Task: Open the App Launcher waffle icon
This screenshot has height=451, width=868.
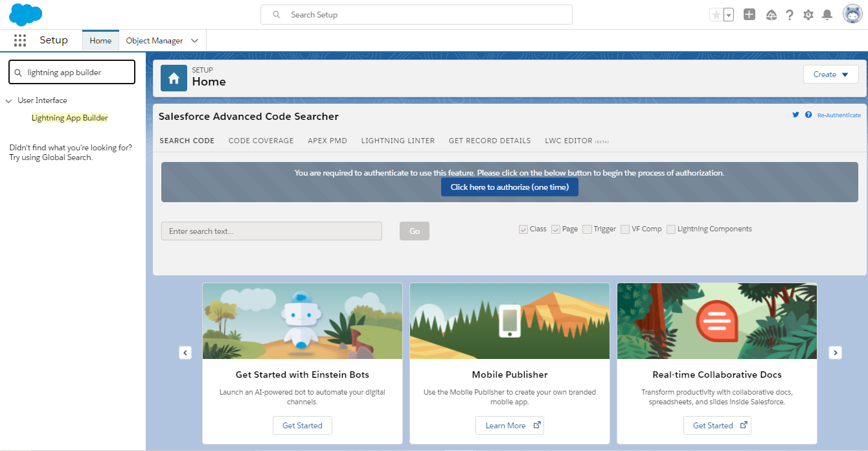Action: point(20,40)
